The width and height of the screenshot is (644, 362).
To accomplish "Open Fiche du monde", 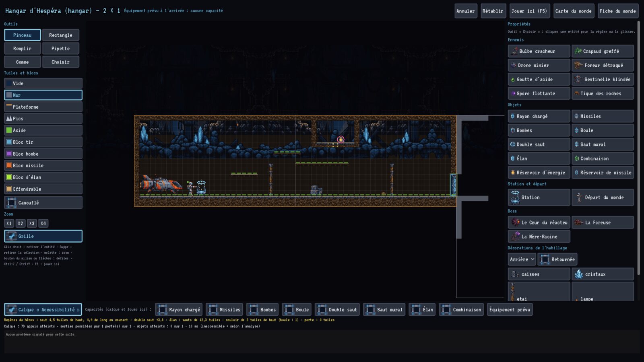I will [x=618, y=11].
